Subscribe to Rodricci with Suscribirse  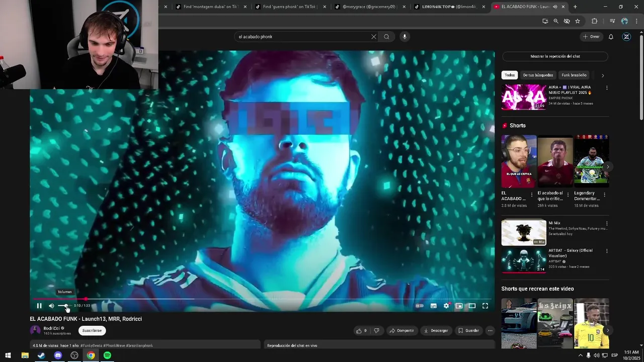pos(92,330)
